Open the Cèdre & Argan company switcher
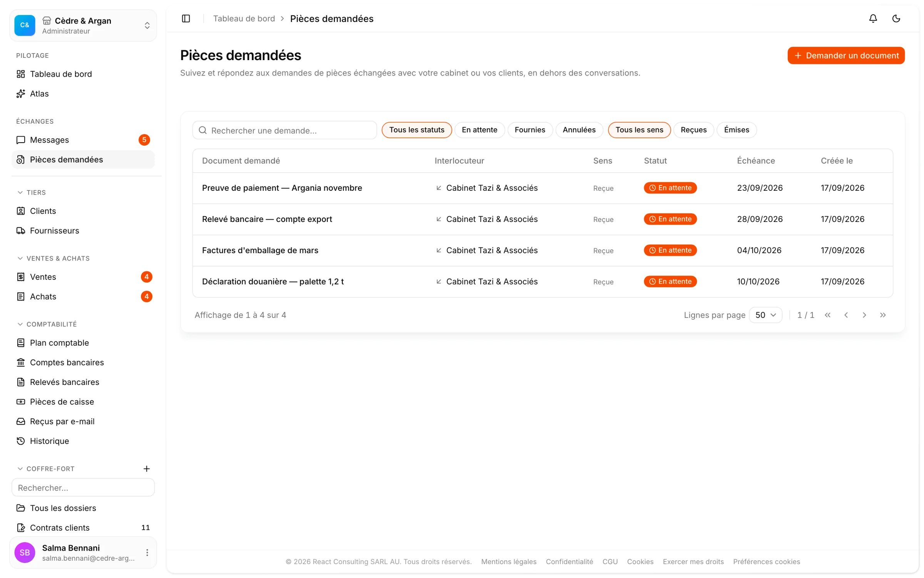924x578 pixels. coord(83,25)
